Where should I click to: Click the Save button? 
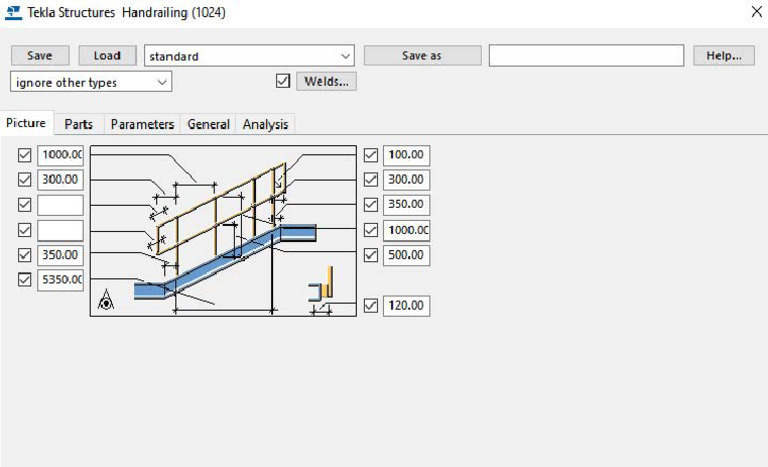pyautogui.click(x=40, y=55)
